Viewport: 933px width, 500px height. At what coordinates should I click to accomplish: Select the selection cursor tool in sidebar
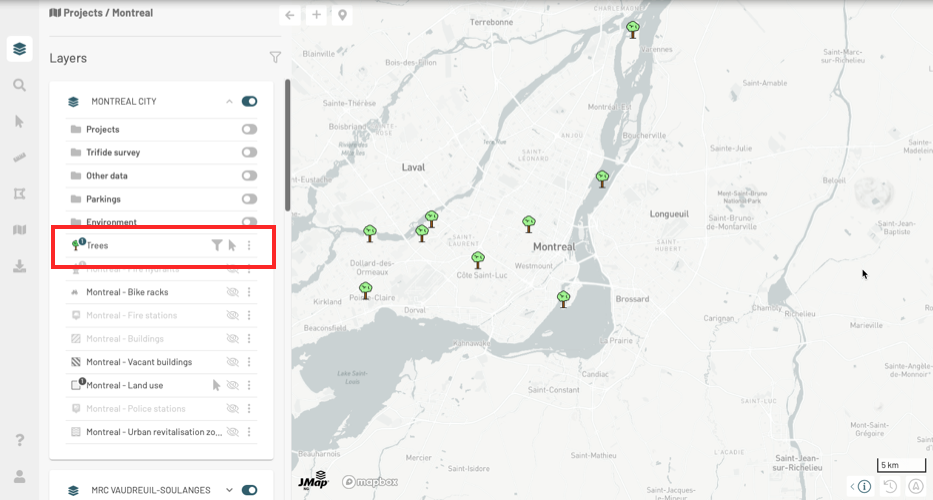pos(19,121)
